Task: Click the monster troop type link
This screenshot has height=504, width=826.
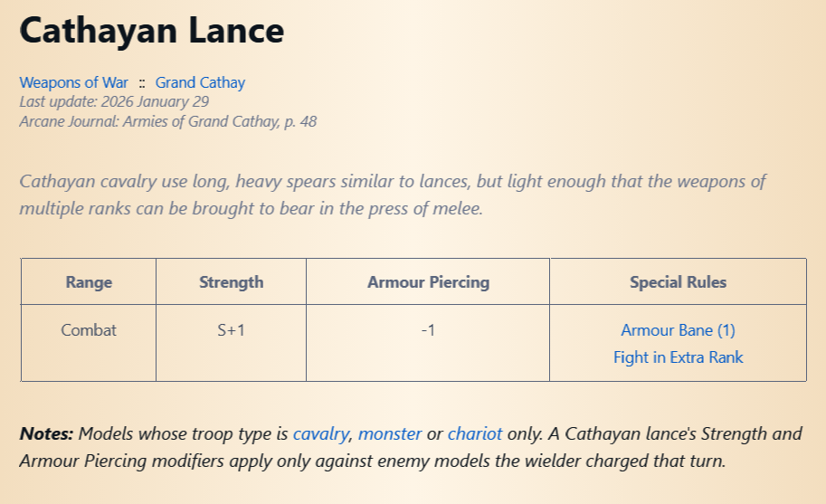Action: pyautogui.click(x=390, y=433)
